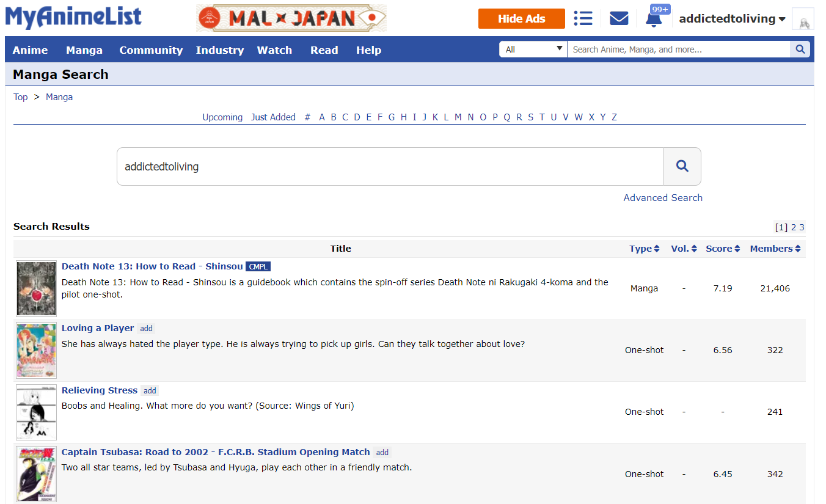Click the manga search magnifier button
This screenshot has height=504, width=826.
pos(682,166)
